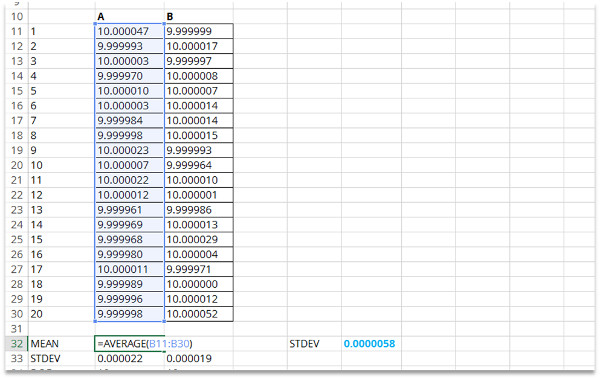Click the column A header label
The height and width of the screenshot is (379, 600).
click(x=101, y=17)
